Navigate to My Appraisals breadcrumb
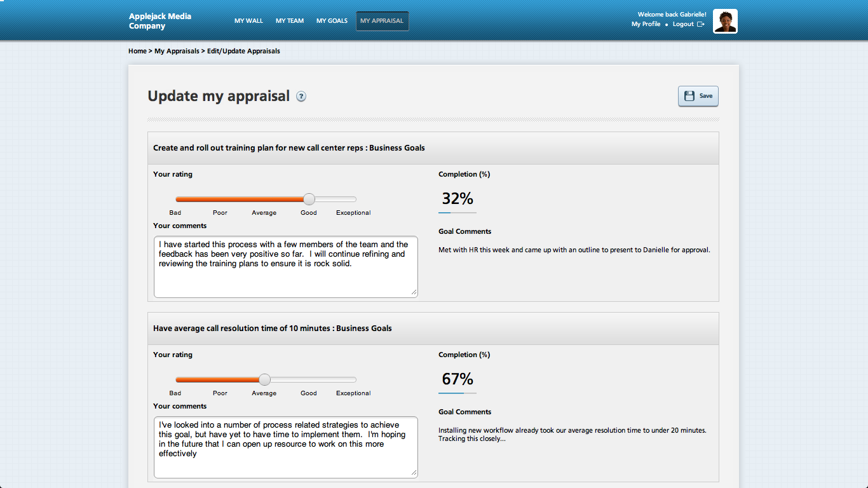This screenshot has width=868, height=488. [177, 51]
